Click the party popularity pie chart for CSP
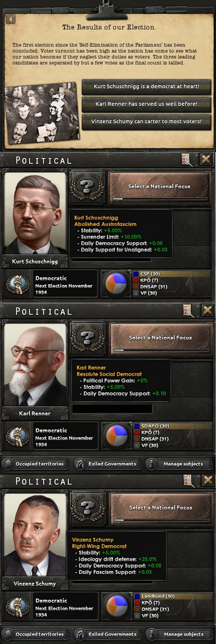 coord(115,284)
